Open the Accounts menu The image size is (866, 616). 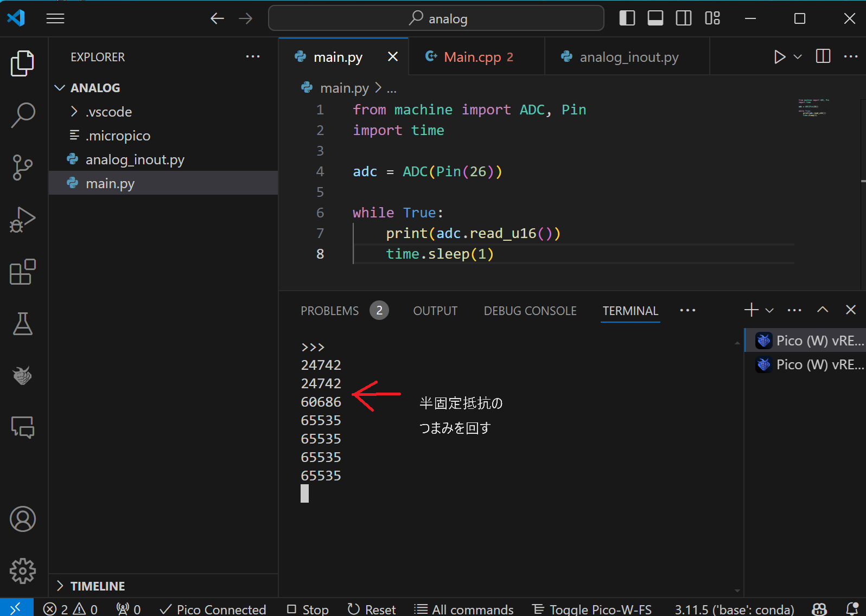(23, 519)
